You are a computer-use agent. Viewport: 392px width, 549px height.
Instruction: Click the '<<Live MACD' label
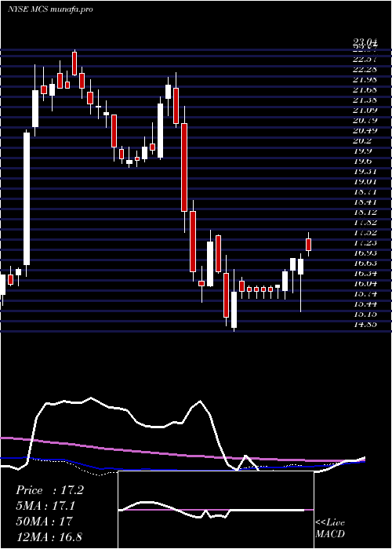330,529
